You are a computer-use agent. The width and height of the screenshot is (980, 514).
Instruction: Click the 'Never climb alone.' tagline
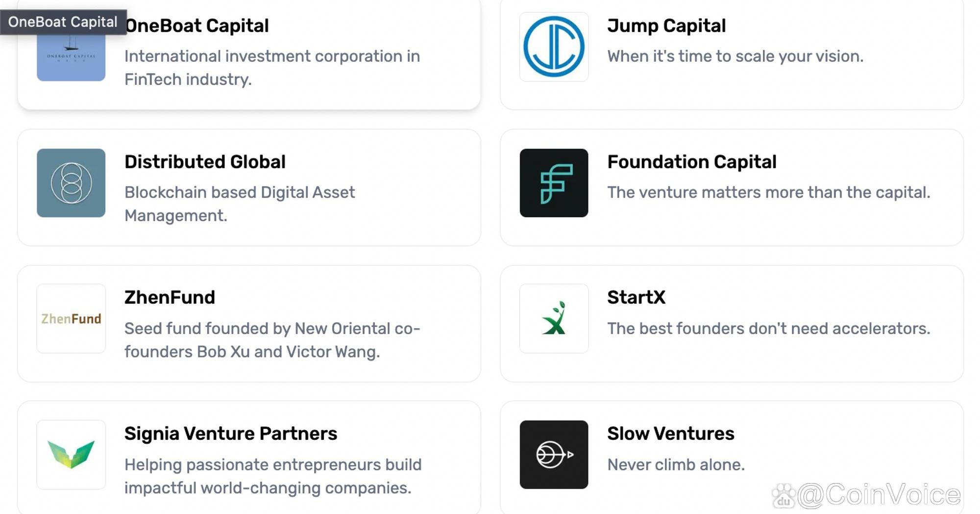(x=676, y=464)
